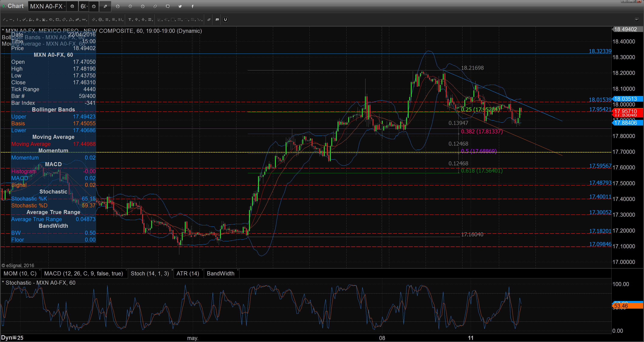Open trend line tool dropdown arrow
The width and height of the screenshot is (644, 342).
[7, 21]
